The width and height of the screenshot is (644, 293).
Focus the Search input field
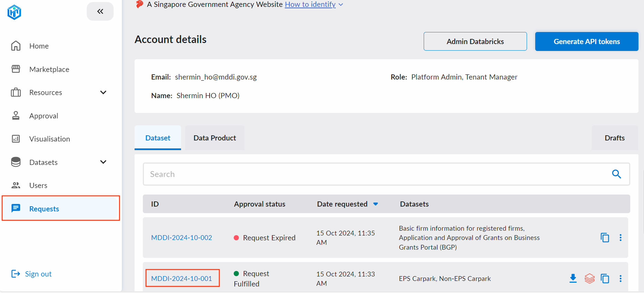[x=387, y=174]
